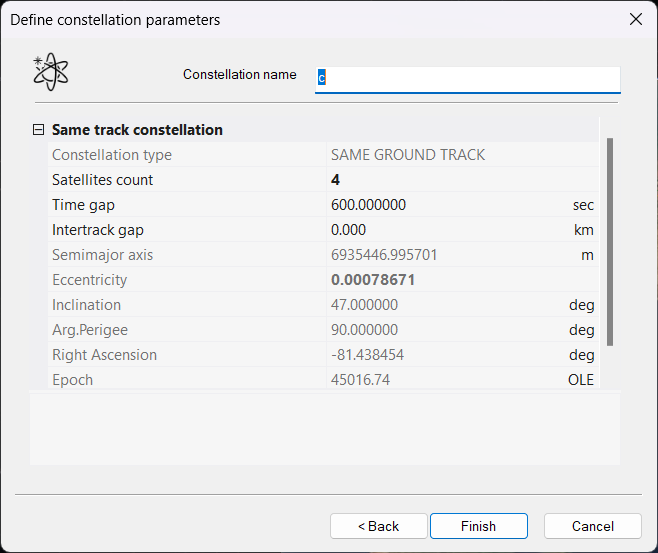658x553 pixels.
Task: Click the constellation atom icon
Action: 51,72
